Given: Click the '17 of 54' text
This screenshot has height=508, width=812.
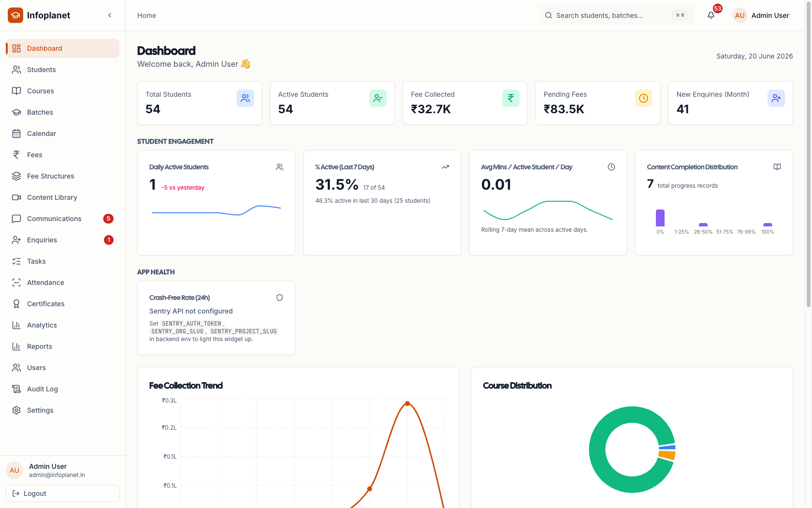Looking at the screenshot, I should tap(374, 188).
